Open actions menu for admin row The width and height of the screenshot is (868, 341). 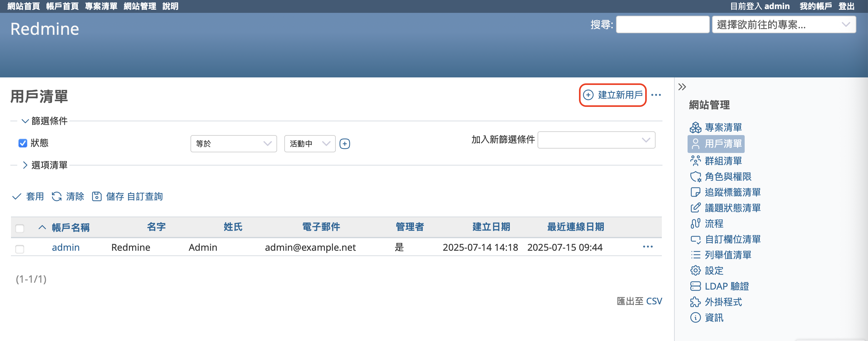648,247
